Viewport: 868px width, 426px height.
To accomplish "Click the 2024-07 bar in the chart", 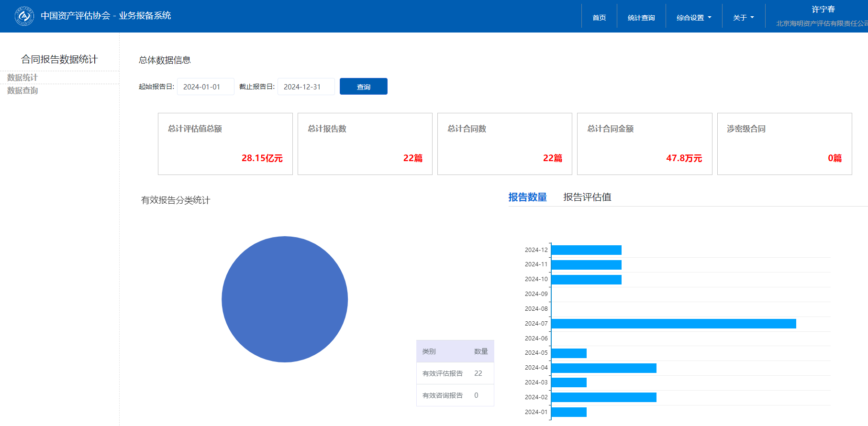I will pos(673,324).
